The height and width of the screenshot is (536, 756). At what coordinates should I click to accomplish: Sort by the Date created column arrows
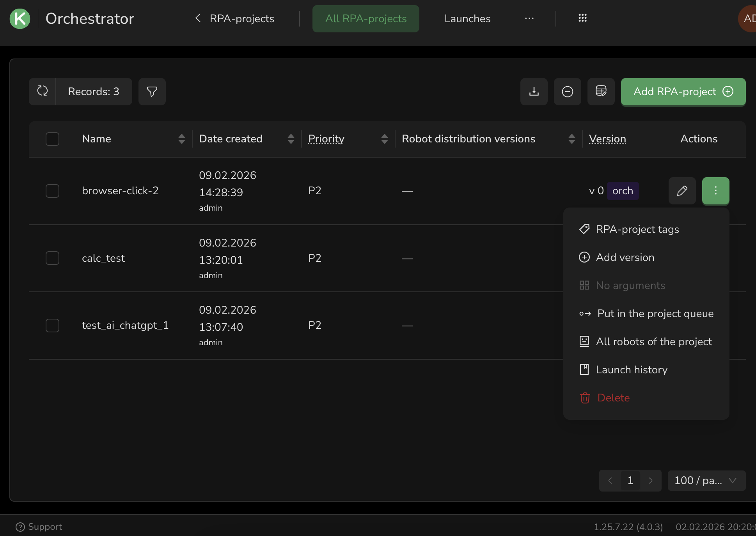(x=291, y=139)
